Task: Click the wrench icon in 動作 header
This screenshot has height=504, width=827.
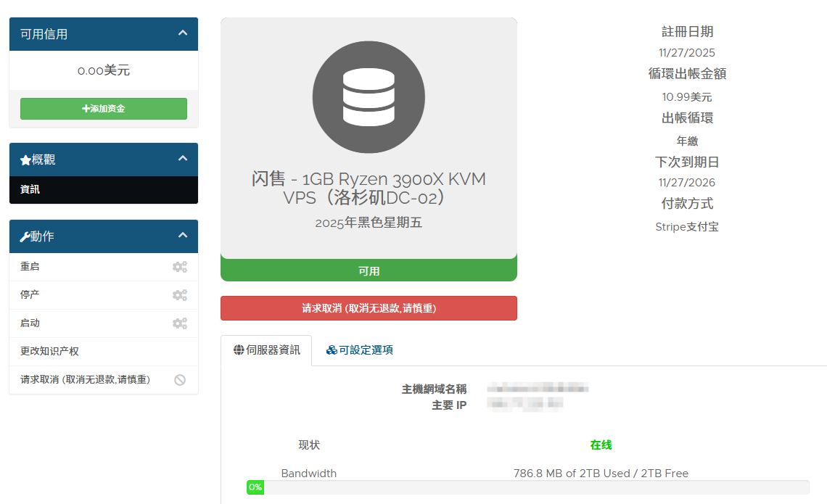Action: [25, 237]
